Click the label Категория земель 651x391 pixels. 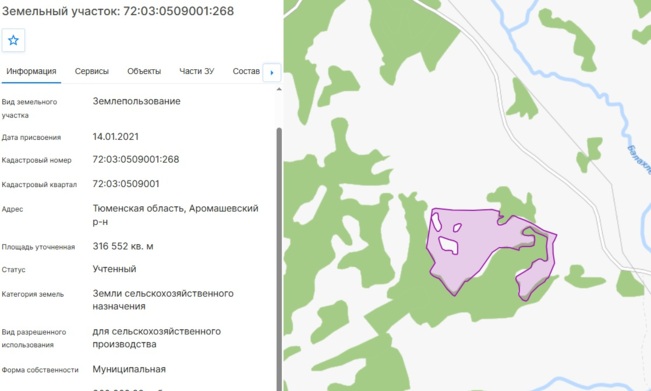[33, 294]
